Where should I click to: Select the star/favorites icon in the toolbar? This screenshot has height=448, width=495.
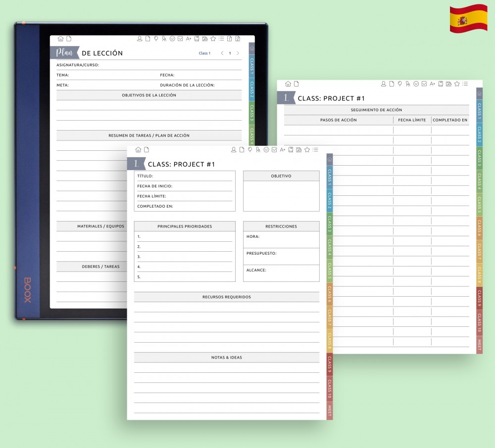click(x=306, y=149)
